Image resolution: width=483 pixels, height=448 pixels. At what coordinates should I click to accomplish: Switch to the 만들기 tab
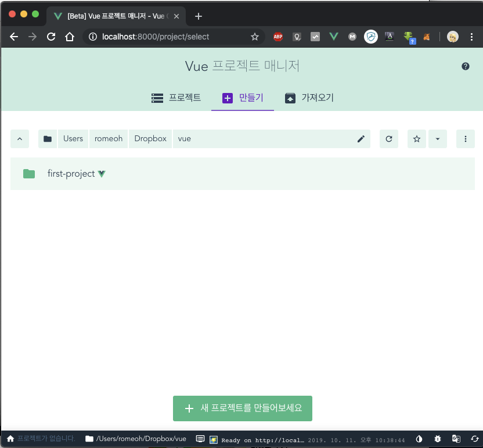point(243,98)
